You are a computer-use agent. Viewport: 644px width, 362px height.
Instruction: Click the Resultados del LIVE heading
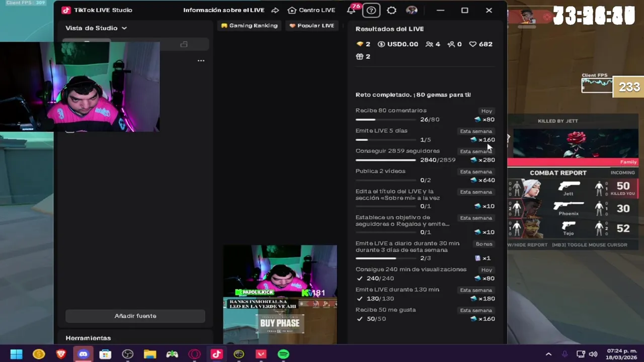pos(389,29)
